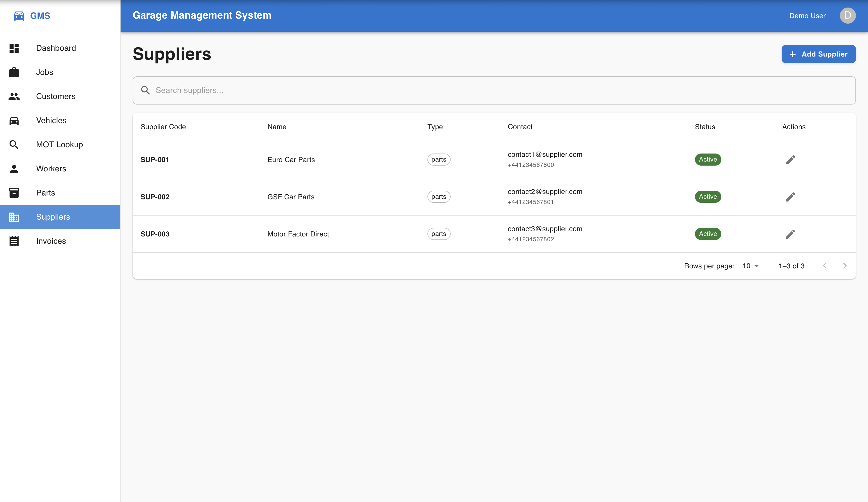Select the Parts inventory icon
This screenshot has width=868, height=502.
14,193
